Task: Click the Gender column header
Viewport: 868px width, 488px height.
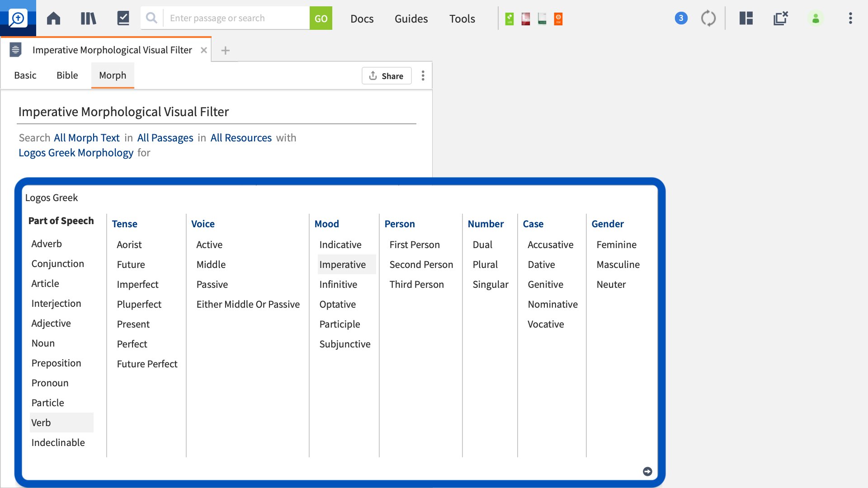Action: coord(608,224)
